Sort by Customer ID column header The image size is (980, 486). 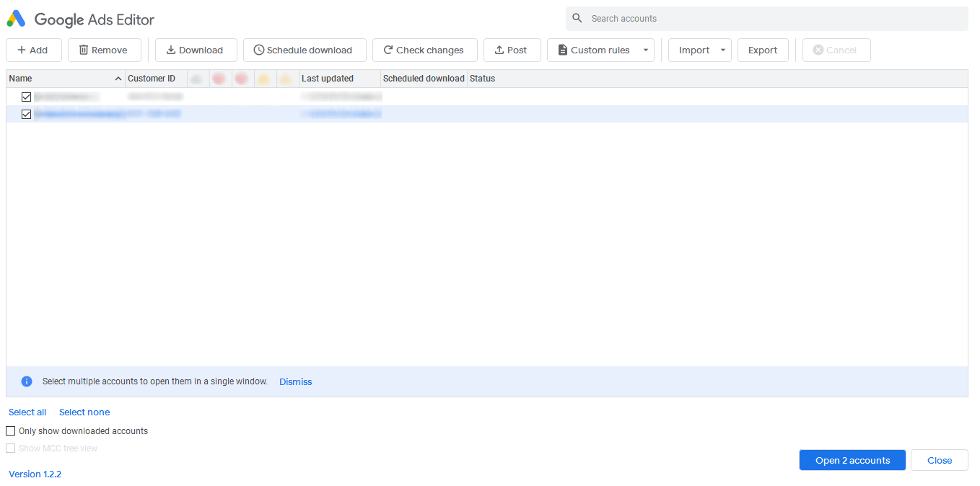156,79
